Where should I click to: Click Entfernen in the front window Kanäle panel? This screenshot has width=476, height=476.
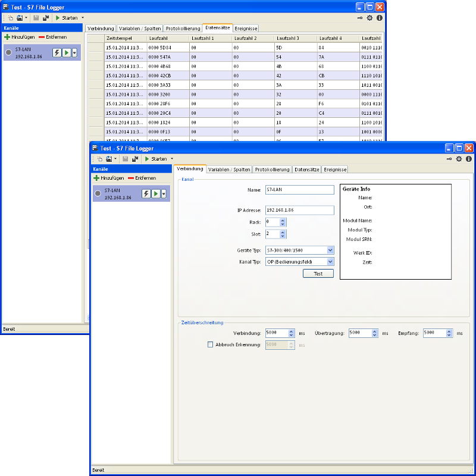(x=142, y=178)
